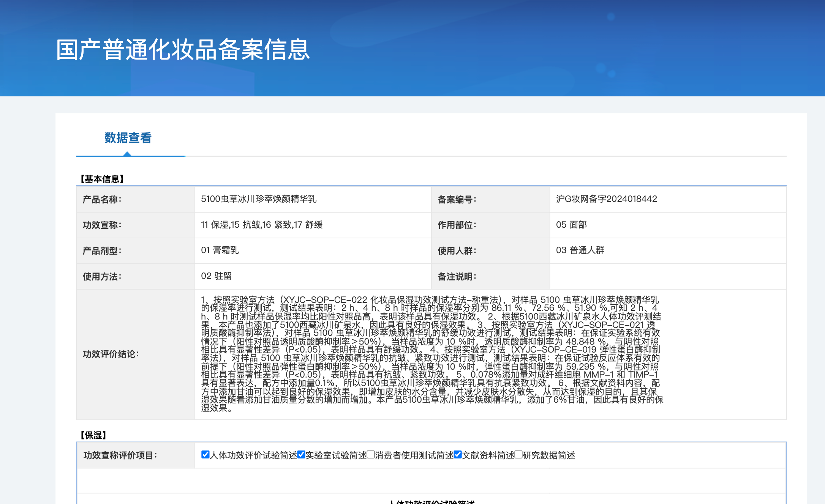Uncheck the 人体功效评价试验简述 checkbox
This screenshot has height=504, width=825.
pyautogui.click(x=205, y=455)
